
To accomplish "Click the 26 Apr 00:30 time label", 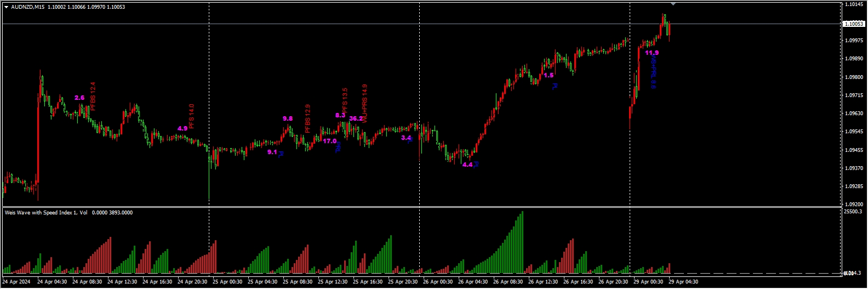I will (438, 282).
